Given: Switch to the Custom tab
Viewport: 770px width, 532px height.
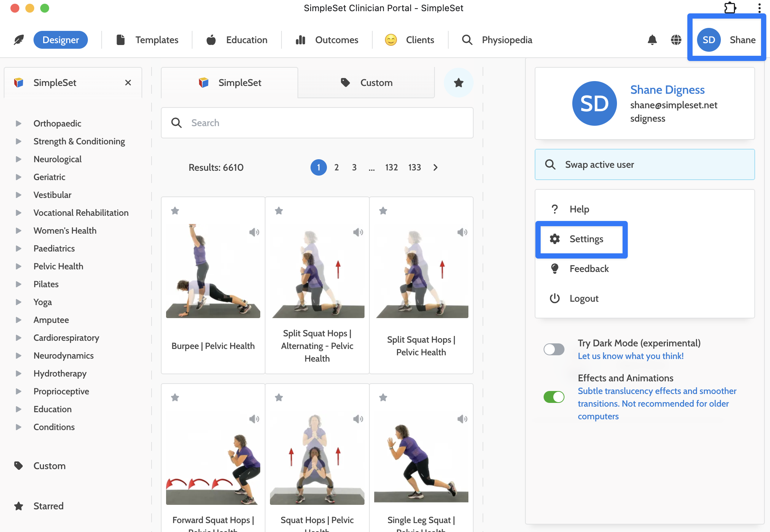Looking at the screenshot, I should pyautogui.click(x=366, y=83).
